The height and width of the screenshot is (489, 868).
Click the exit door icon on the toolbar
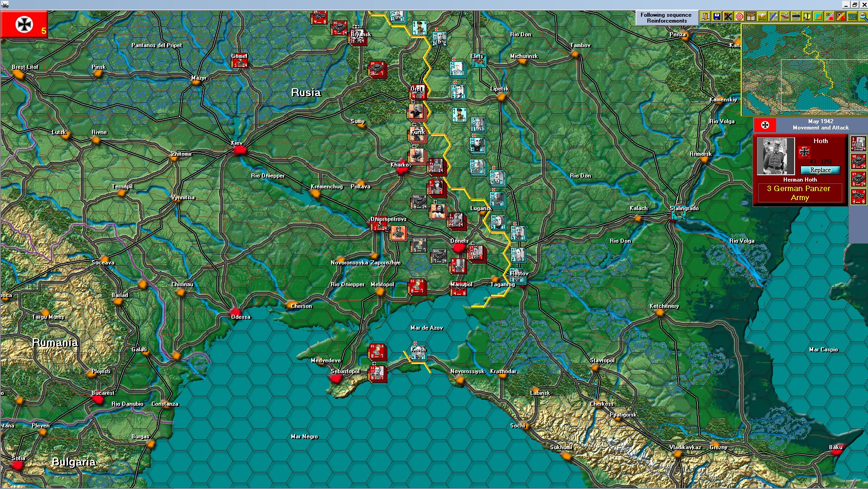[x=705, y=17]
